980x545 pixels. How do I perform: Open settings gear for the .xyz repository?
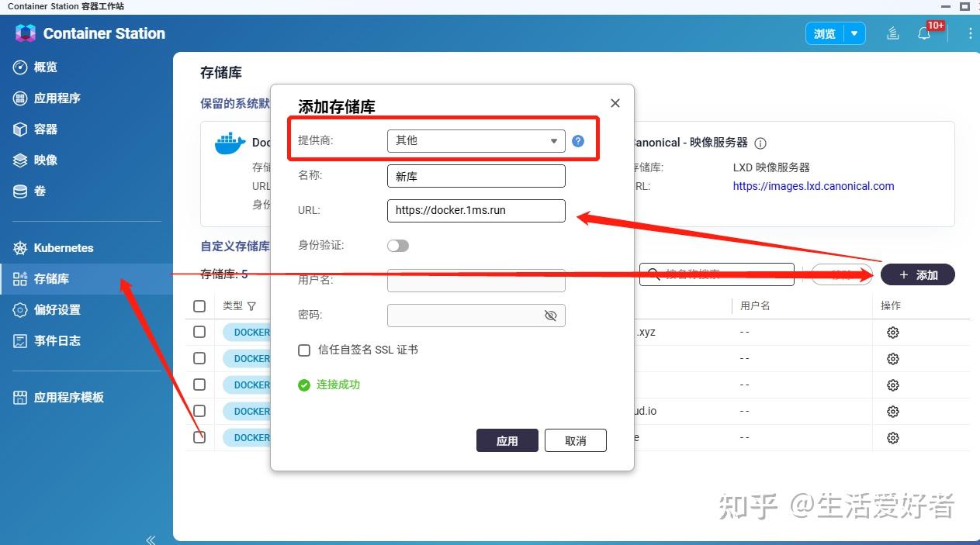click(893, 333)
